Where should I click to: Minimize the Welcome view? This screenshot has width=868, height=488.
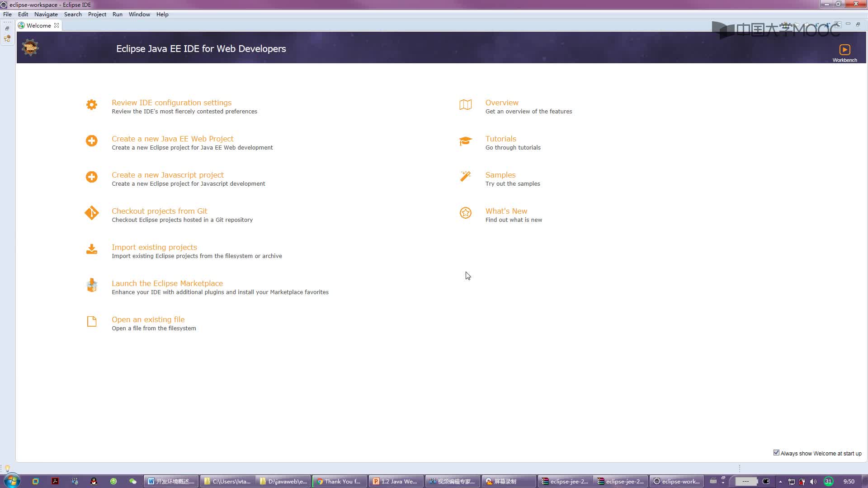pyautogui.click(x=848, y=24)
